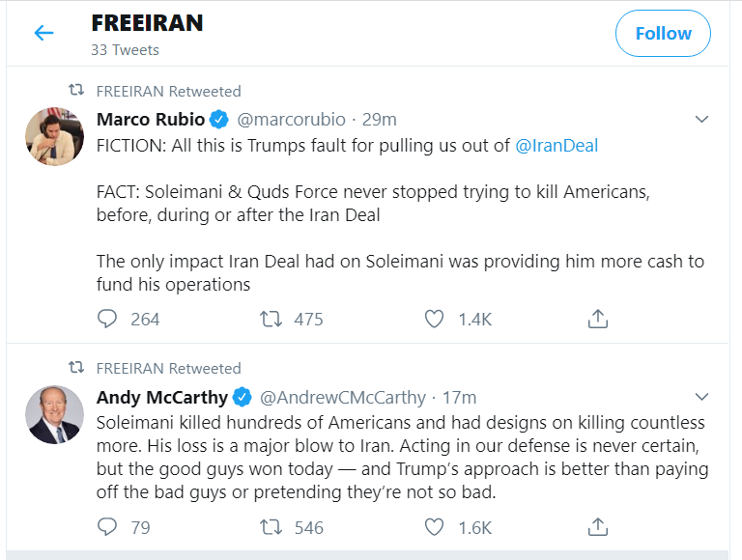Click the Andy McCarthy display name
This screenshot has height=560, width=742.
(x=162, y=397)
